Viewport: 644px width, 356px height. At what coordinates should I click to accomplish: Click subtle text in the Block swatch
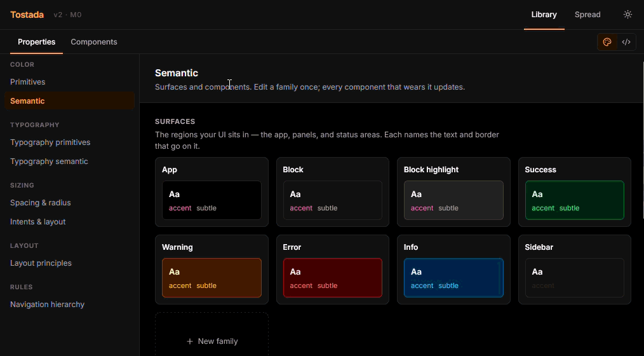pyautogui.click(x=327, y=208)
